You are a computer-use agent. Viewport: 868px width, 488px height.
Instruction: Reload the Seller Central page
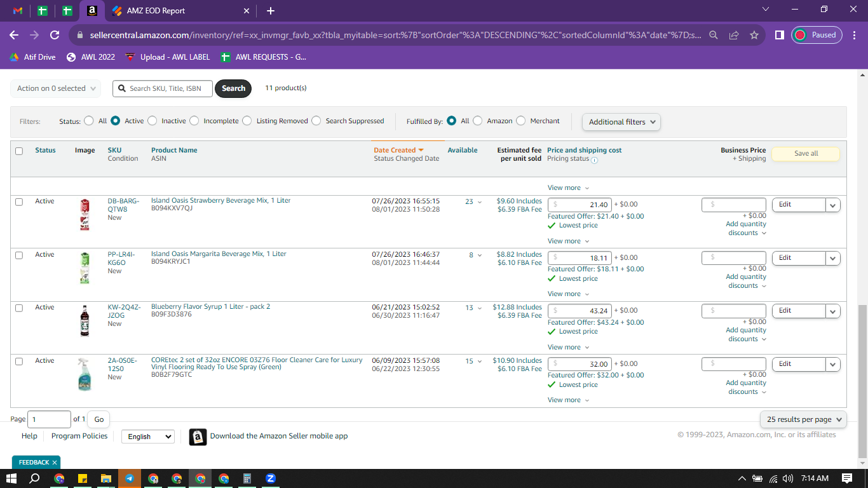[55, 35]
